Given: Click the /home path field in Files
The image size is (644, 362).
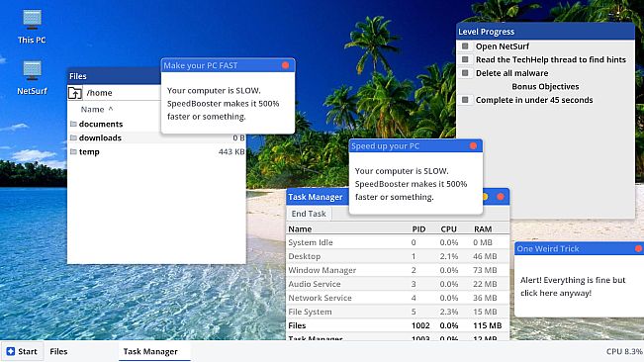Looking at the screenshot, I should (122, 93).
